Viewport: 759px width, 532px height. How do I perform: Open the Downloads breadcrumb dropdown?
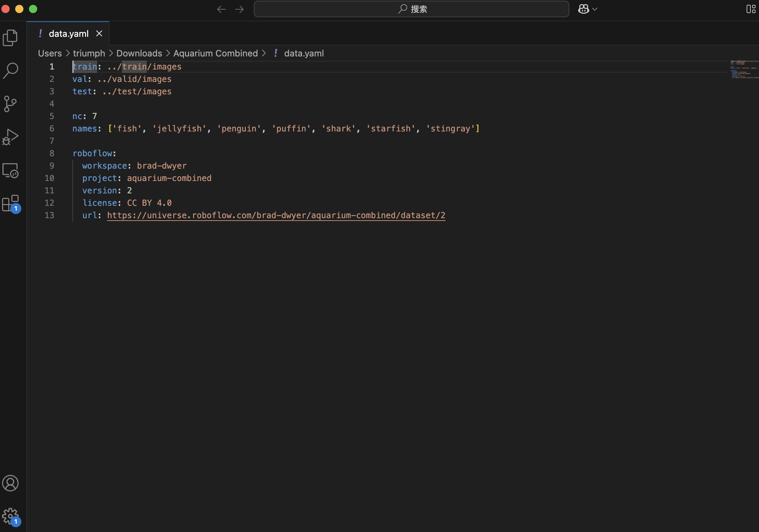[x=139, y=53]
